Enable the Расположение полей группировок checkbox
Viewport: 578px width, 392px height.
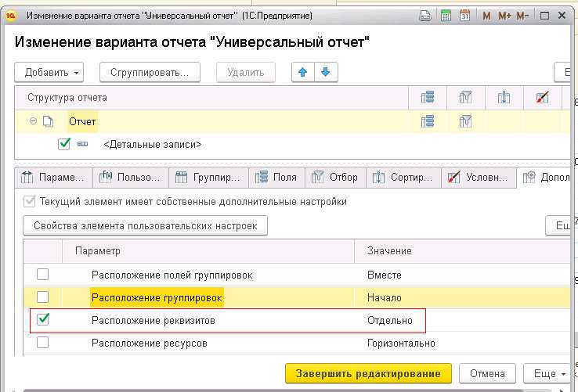(43, 275)
